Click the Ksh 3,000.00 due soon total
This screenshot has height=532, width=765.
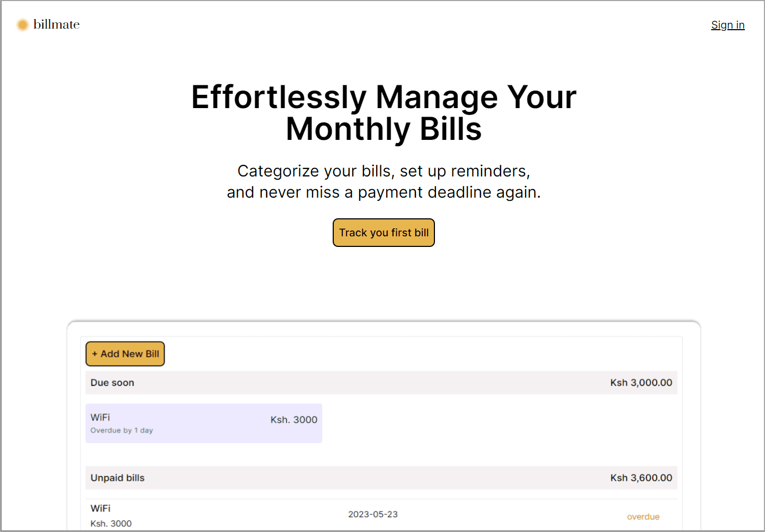pos(641,383)
